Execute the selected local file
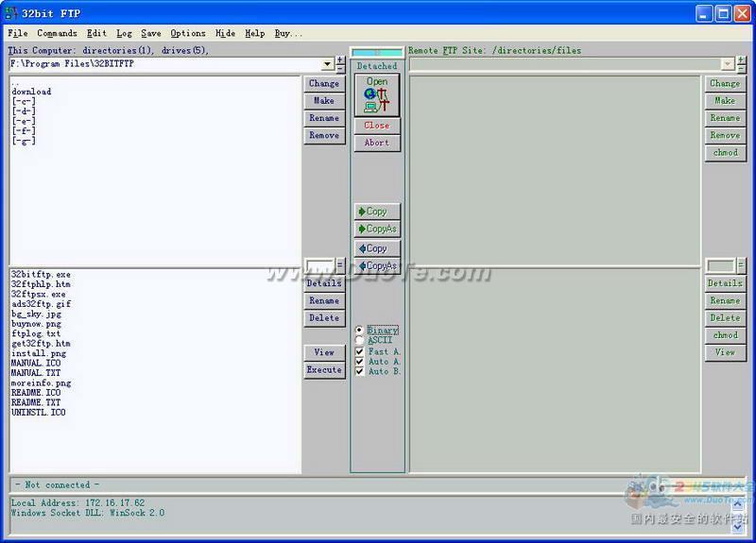Viewport: 756px width, 543px height. [324, 370]
